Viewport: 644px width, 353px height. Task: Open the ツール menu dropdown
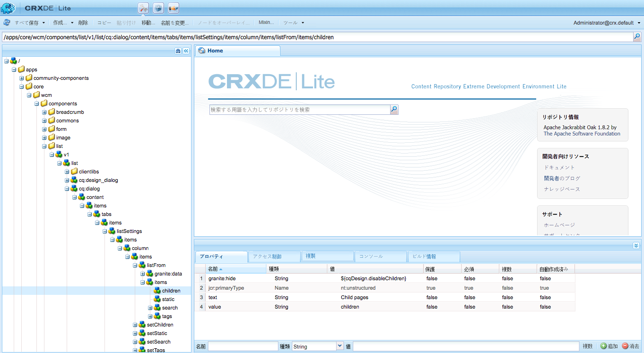(x=303, y=23)
